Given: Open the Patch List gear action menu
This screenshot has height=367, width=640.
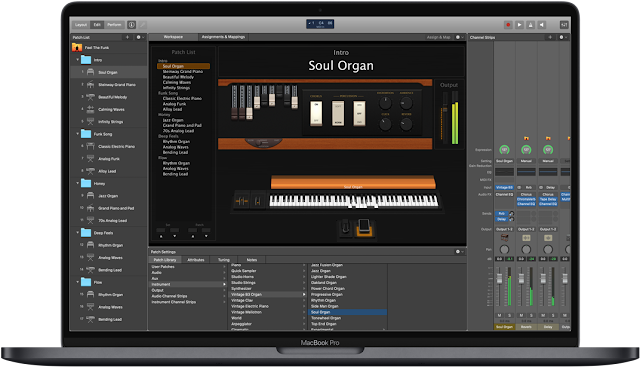Looking at the screenshot, I should click(x=139, y=37).
